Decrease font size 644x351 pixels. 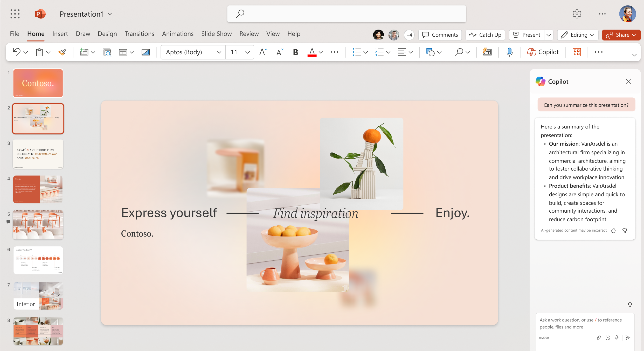[x=280, y=52]
